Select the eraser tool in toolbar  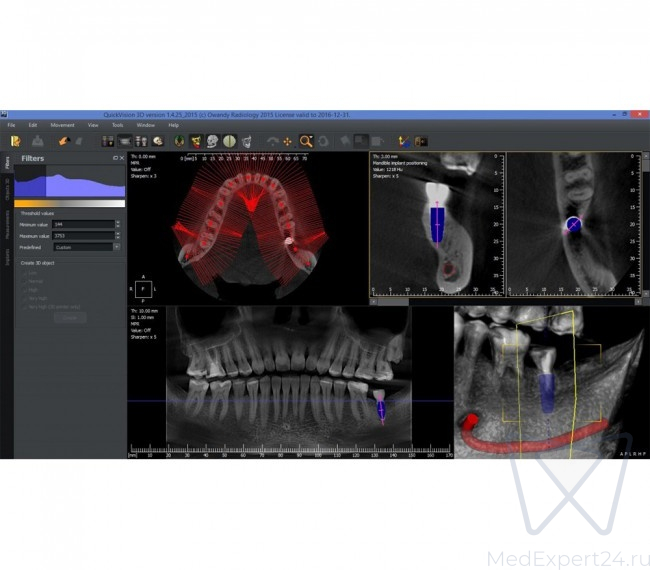(x=62, y=141)
